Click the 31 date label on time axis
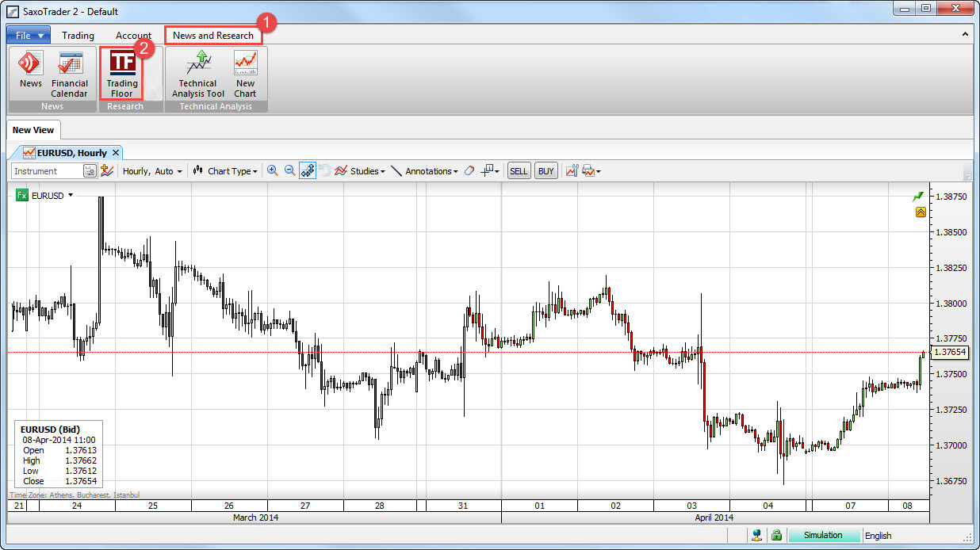This screenshot has height=550, width=980. 463,506
